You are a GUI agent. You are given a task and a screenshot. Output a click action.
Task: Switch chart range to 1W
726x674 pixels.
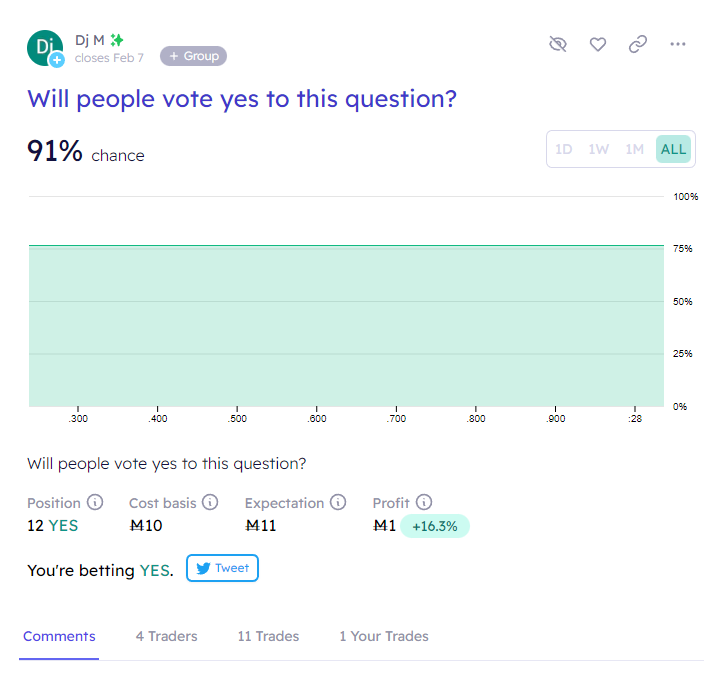pyautogui.click(x=599, y=149)
